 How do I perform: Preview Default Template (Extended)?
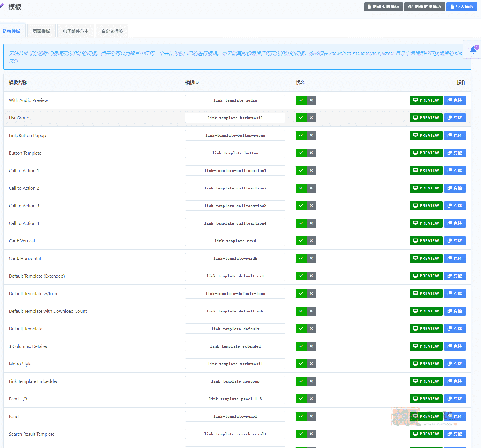point(426,276)
